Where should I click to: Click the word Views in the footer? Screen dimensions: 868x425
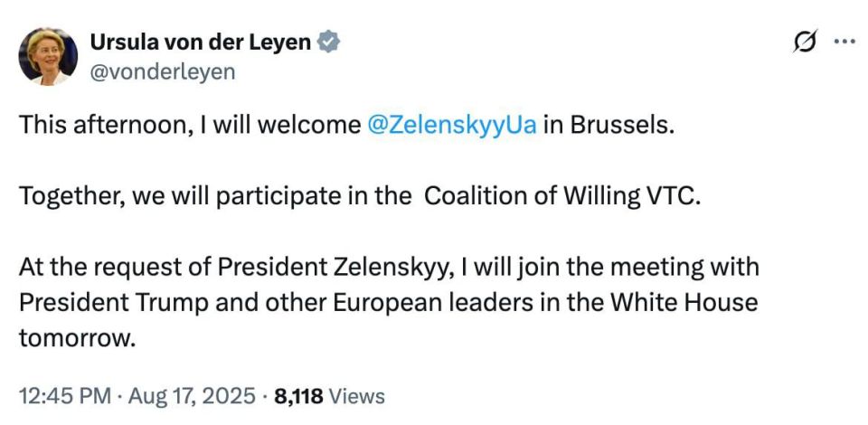pyautogui.click(x=356, y=396)
